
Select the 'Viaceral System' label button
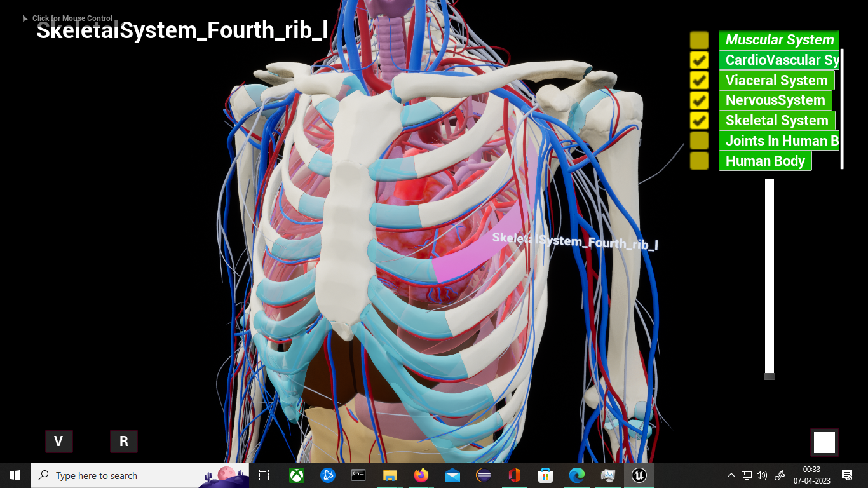click(x=776, y=80)
